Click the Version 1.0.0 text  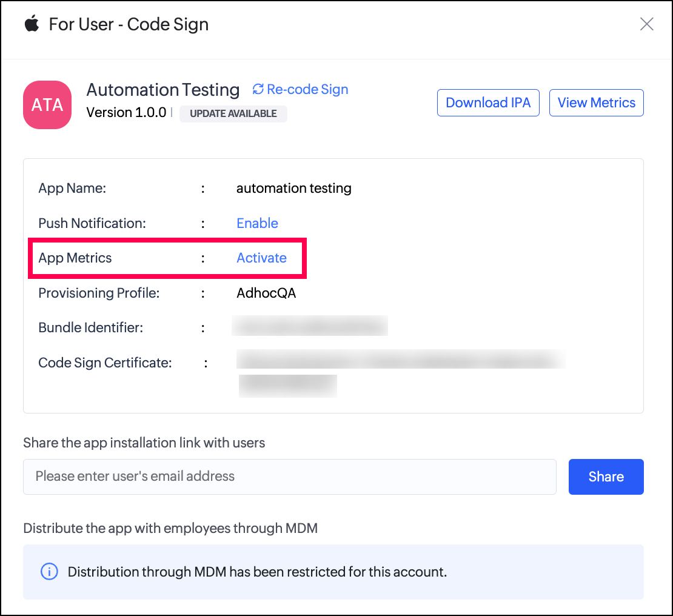click(126, 113)
